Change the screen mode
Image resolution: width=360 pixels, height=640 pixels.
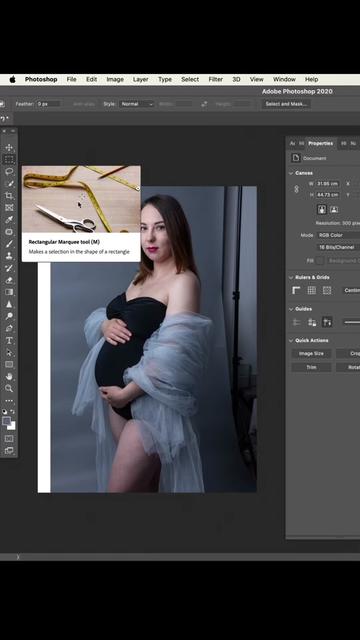[x=9, y=451]
